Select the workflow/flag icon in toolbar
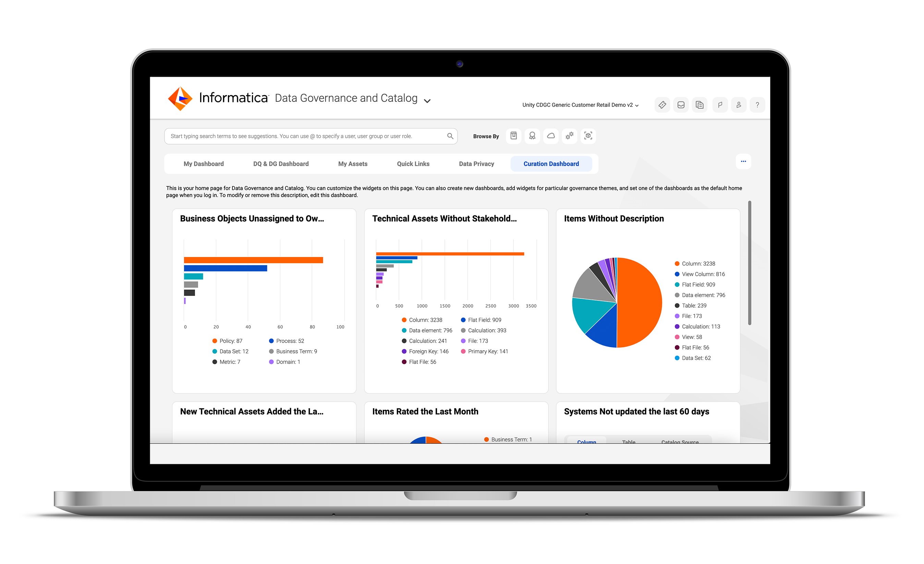The height and width of the screenshot is (564, 924). pos(719,103)
